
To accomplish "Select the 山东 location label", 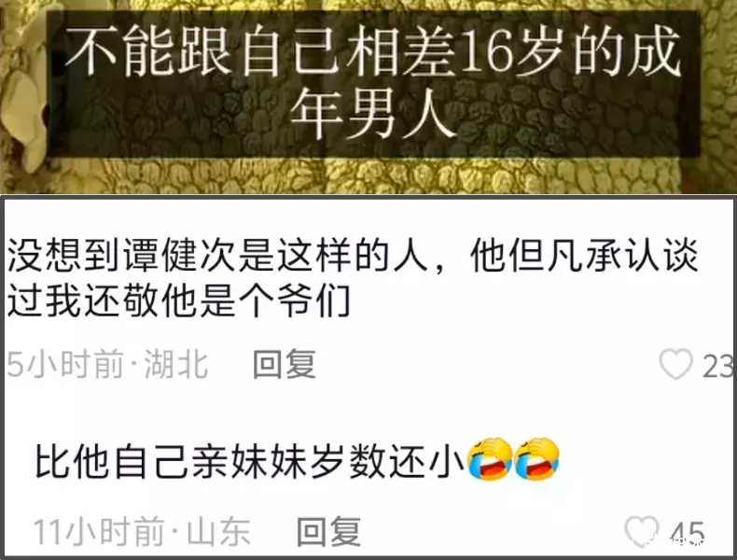I will click(x=219, y=531).
